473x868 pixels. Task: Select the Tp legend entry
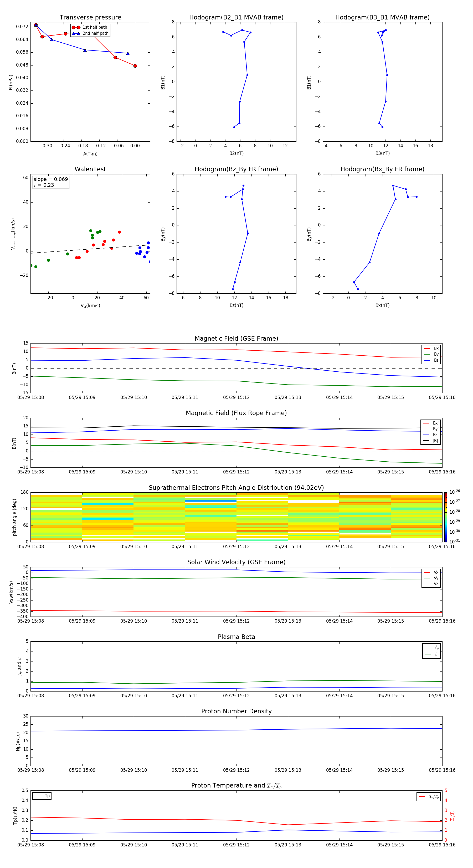pyautogui.click(x=42, y=796)
